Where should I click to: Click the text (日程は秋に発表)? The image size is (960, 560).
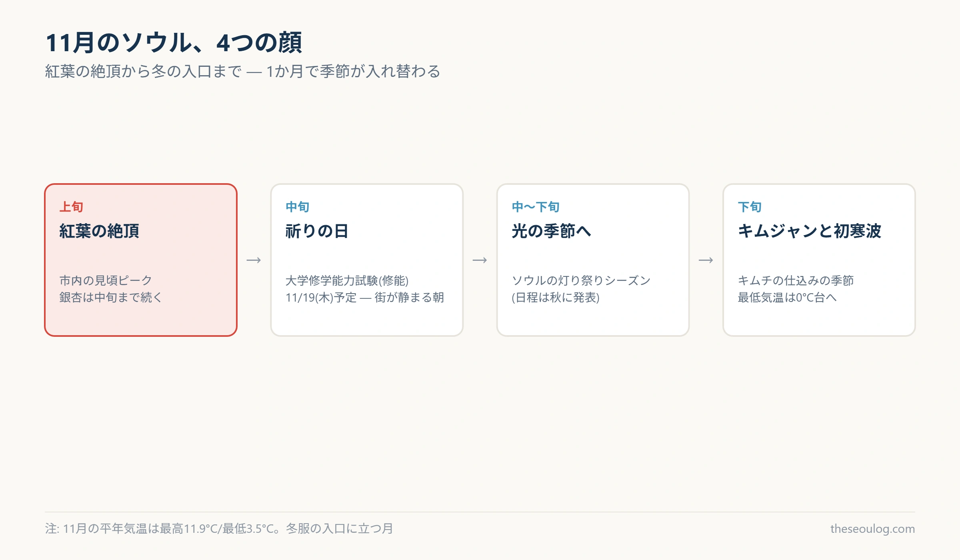pos(555,297)
